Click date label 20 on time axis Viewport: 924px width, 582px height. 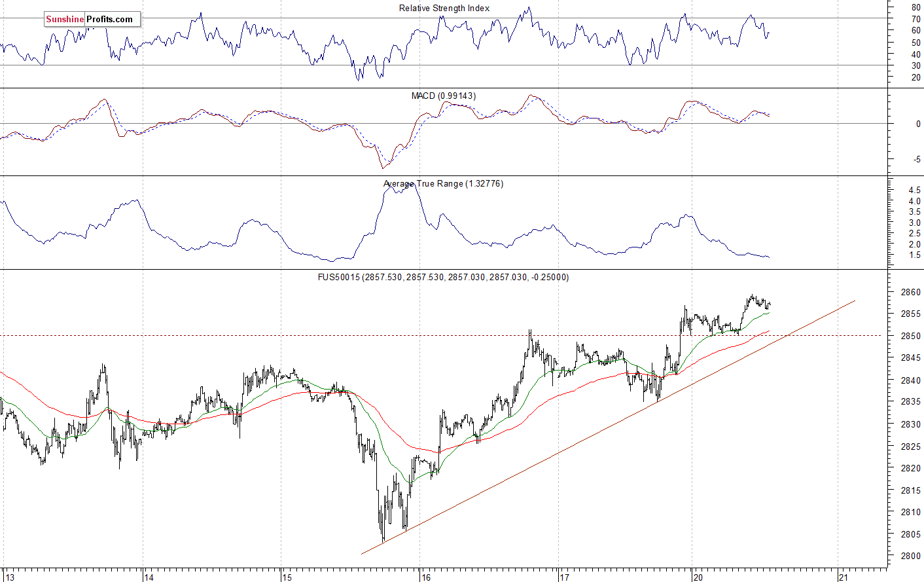698,577
